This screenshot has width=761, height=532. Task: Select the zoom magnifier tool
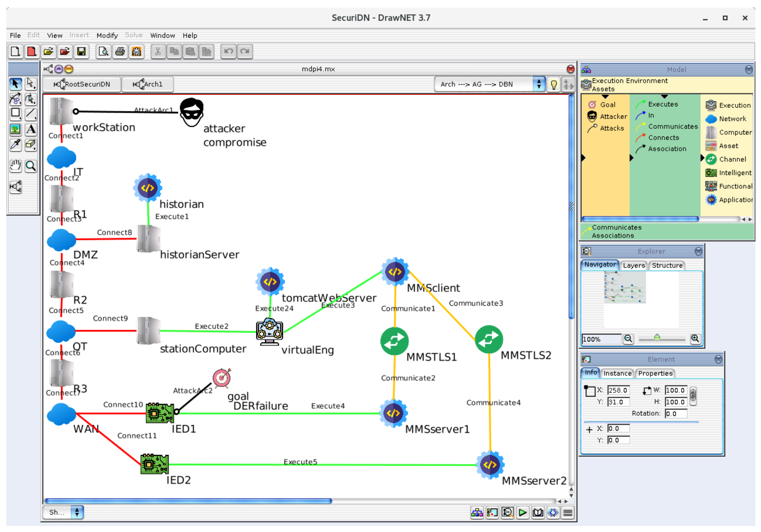click(31, 166)
